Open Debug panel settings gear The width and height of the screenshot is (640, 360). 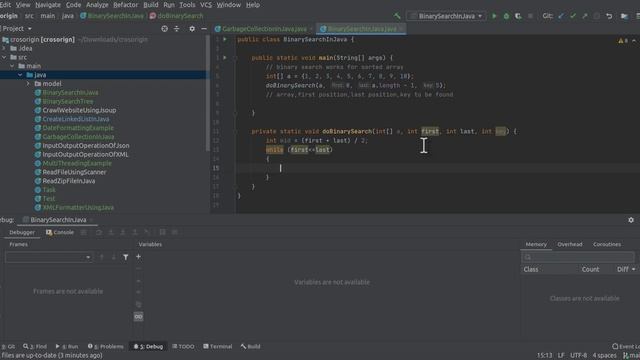pos(631,220)
